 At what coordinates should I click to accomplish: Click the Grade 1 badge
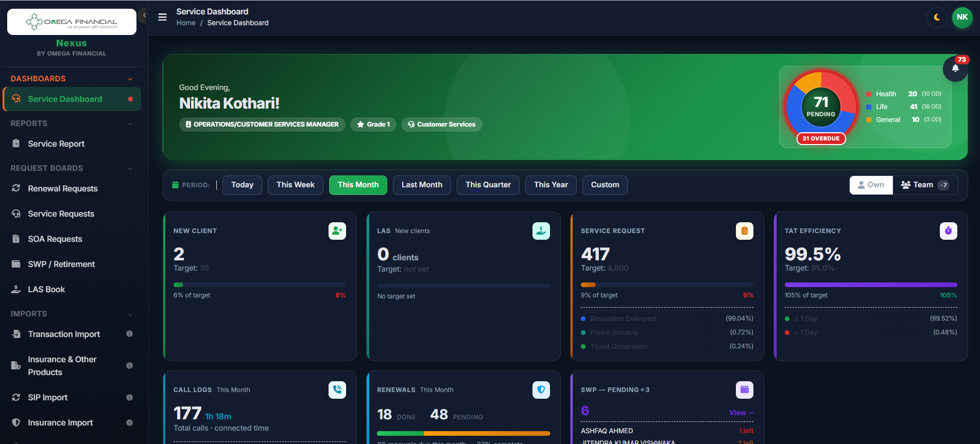coord(373,125)
